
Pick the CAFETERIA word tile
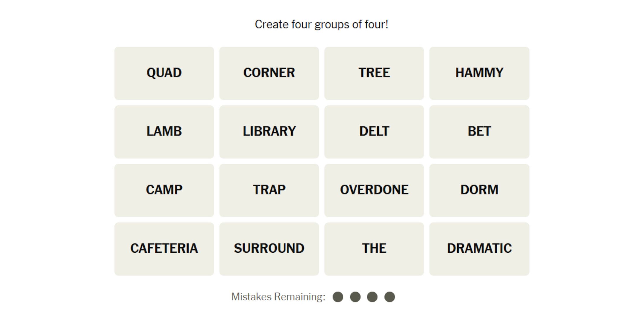[164, 249]
